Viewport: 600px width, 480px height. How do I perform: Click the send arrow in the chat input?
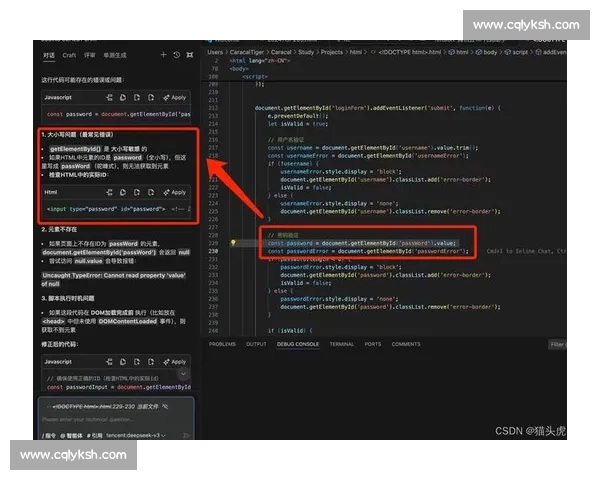point(186,436)
